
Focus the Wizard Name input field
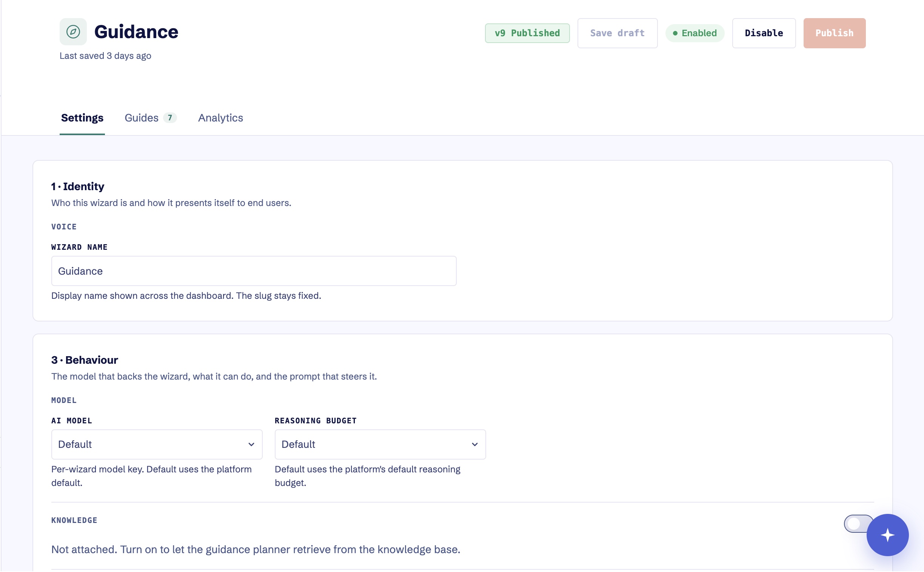[x=254, y=271]
